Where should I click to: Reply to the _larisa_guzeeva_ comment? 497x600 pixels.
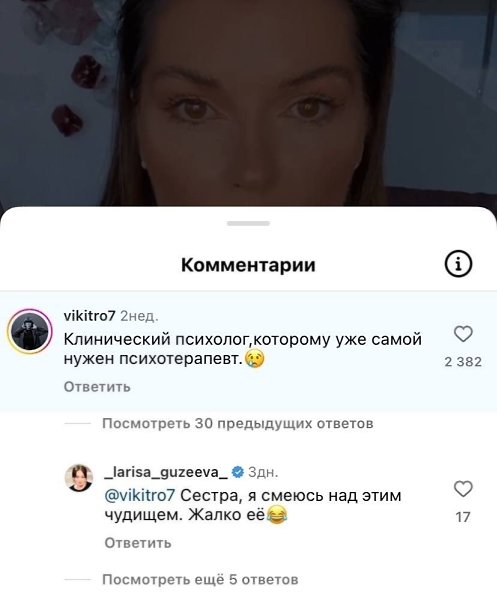138,543
